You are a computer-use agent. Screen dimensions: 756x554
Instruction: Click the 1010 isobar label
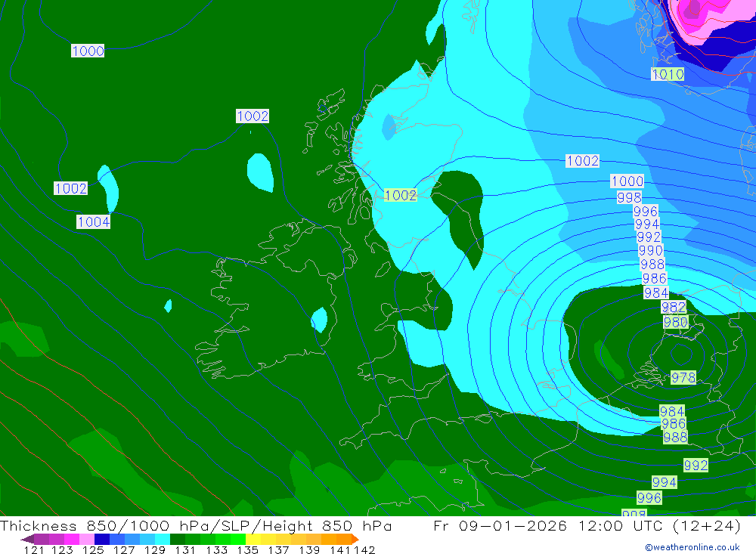(668, 74)
